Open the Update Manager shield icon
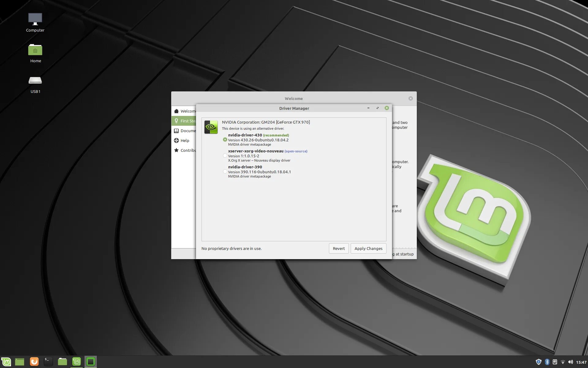 pos(538,362)
